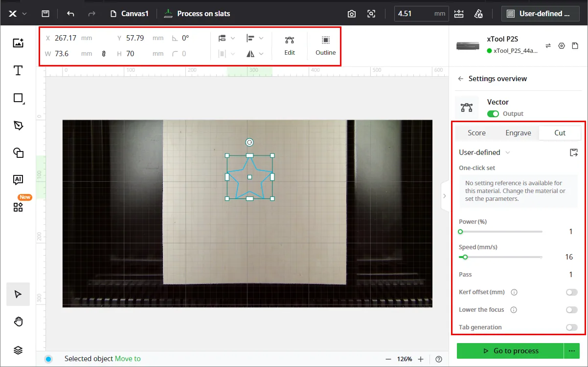Image resolution: width=588 pixels, height=367 pixels.
Task: Click the auto-measure thickness icon
Action: [459, 14]
